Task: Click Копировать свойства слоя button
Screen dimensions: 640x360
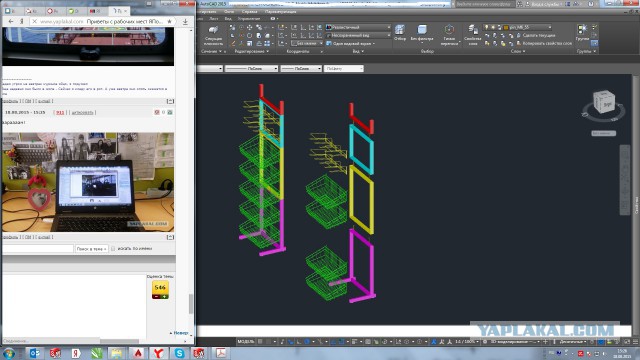Action: pyautogui.click(x=543, y=43)
